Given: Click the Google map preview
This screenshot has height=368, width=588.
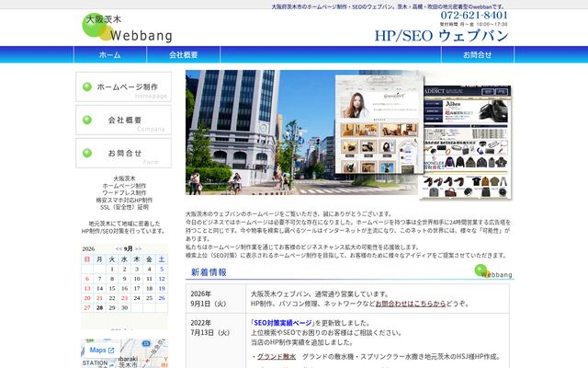Looking at the screenshot, I should 125,353.
